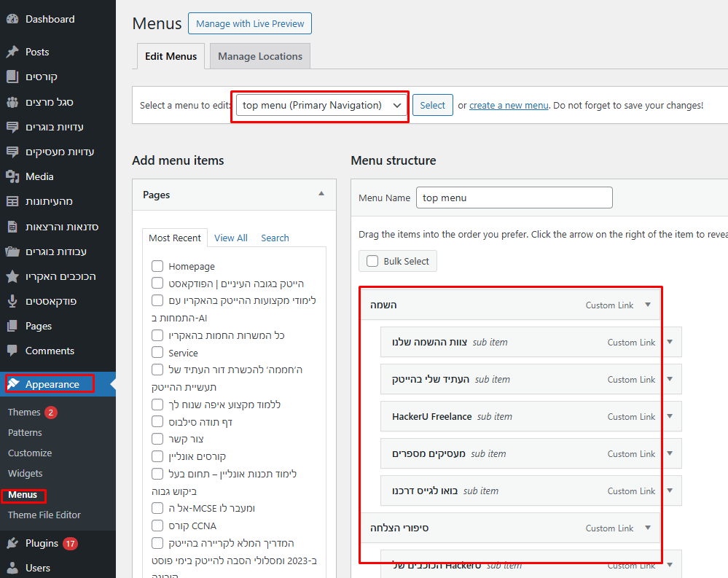Click the Pages document icon
This screenshot has width=728, height=578.
[12, 326]
